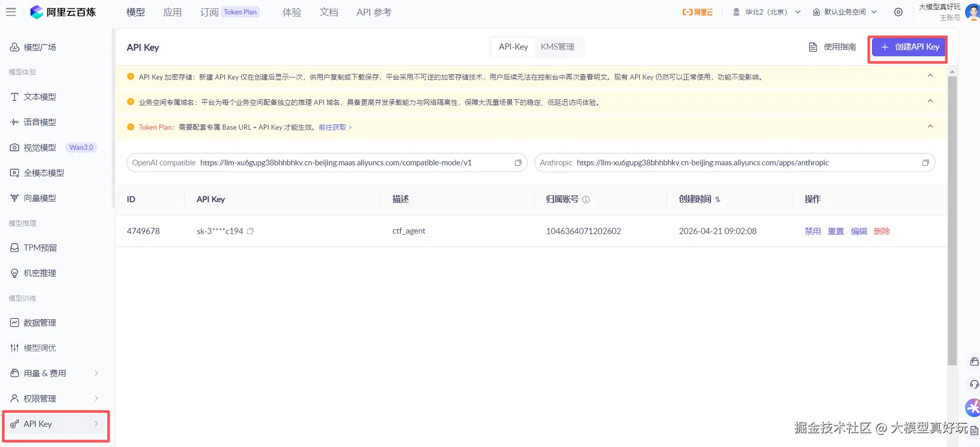Click the Alibaba Cloud Bailian logo

tap(63, 12)
